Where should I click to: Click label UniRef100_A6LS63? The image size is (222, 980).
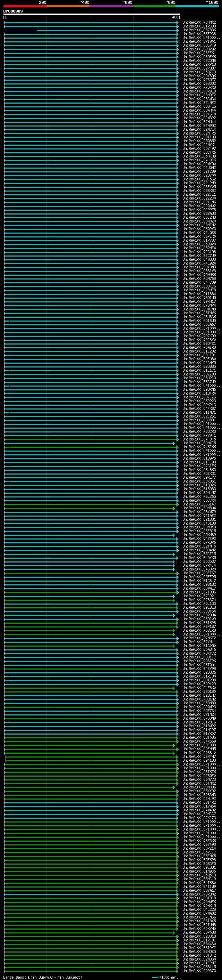coord(199,469)
